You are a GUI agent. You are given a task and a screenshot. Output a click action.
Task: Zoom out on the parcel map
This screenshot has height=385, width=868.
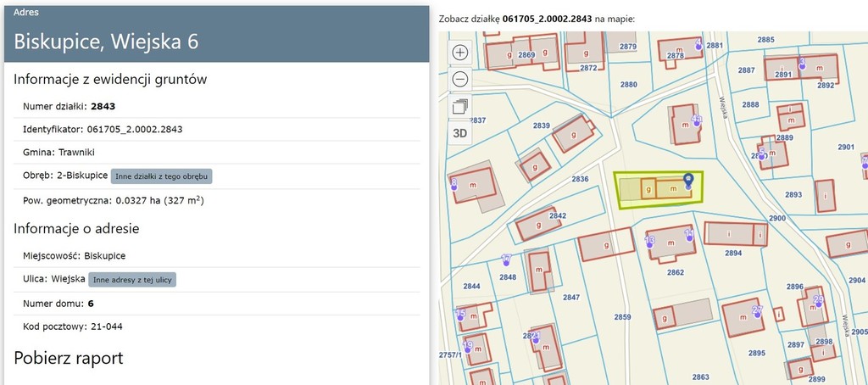[x=460, y=79]
